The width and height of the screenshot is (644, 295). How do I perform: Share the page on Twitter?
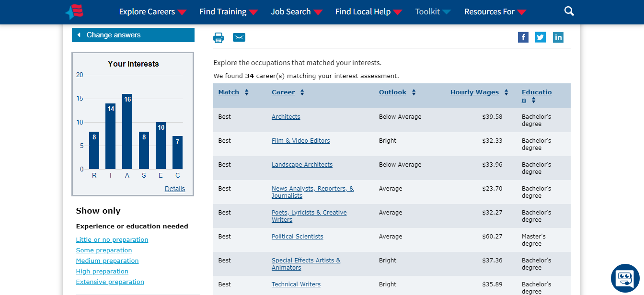click(x=540, y=37)
